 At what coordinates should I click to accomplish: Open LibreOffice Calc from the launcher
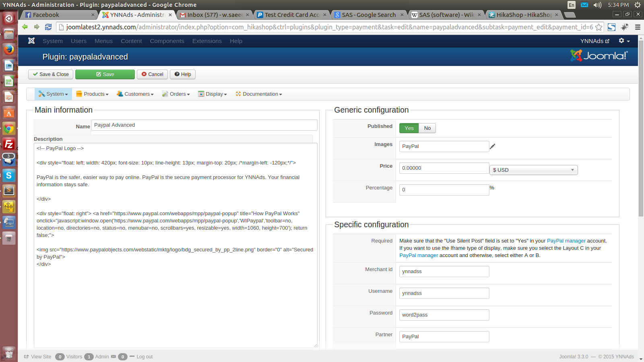pyautogui.click(x=9, y=81)
